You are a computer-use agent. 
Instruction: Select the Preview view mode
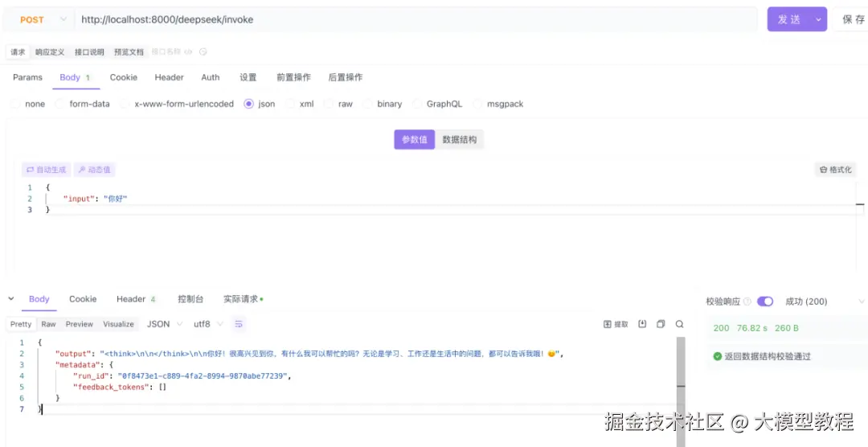coord(79,324)
